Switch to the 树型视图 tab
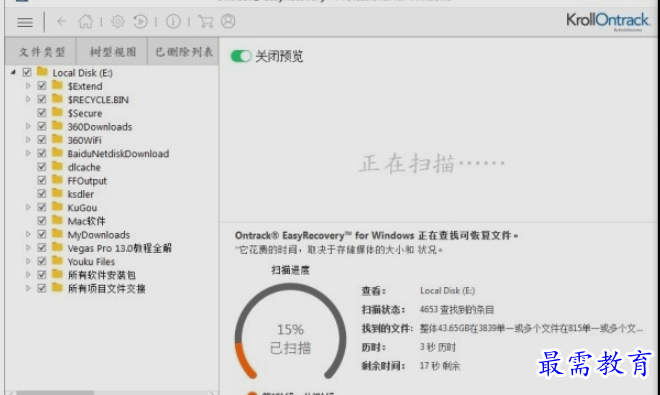 112,51
